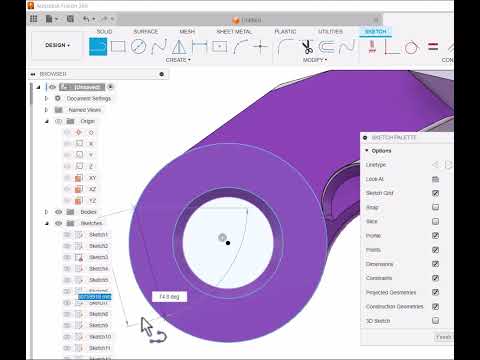Switch to the PLASTIC tab

click(285, 31)
